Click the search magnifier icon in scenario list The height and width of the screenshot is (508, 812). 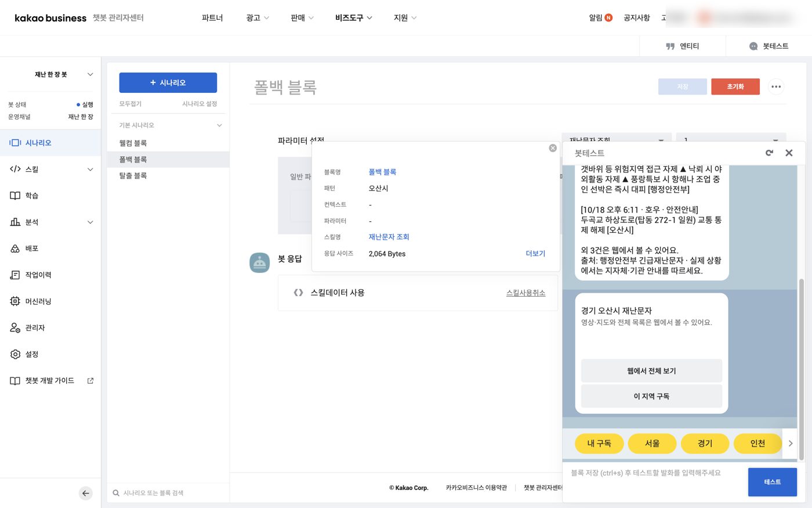click(x=116, y=493)
